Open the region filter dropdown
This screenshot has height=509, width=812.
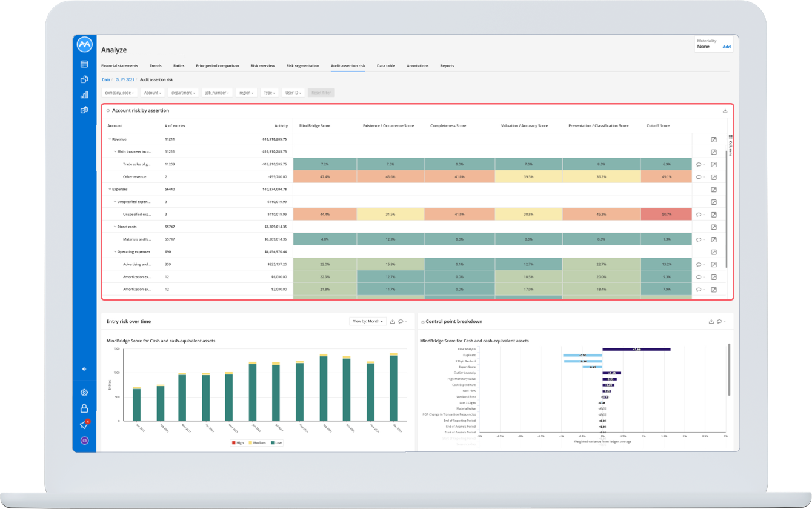tap(247, 93)
